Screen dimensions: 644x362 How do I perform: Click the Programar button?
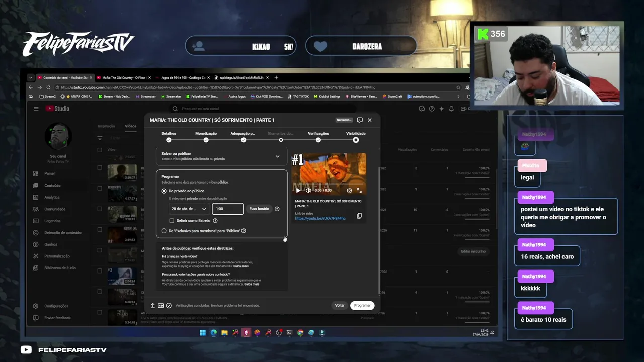[362, 305]
